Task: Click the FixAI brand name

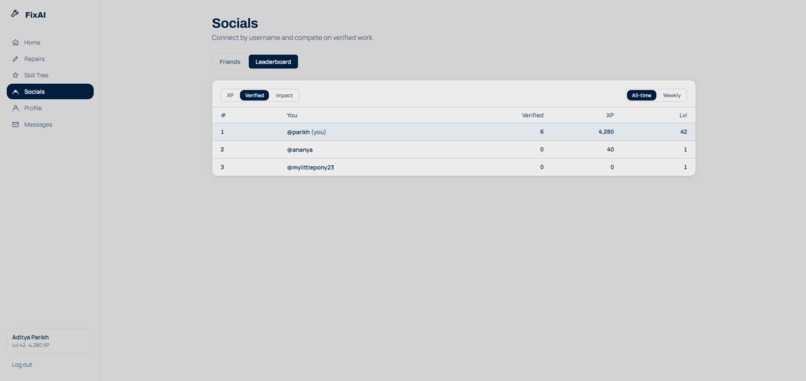Action: pyautogui.click(x=35, y=15)
